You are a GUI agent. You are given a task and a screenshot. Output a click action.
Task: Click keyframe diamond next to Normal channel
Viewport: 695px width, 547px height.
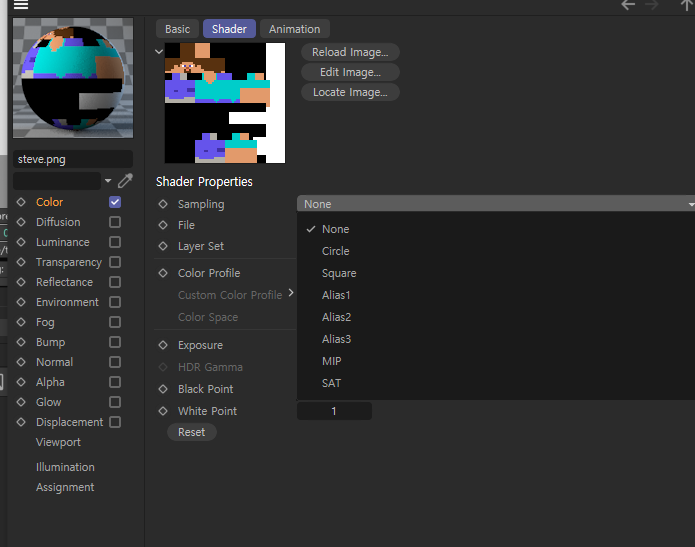21,362
